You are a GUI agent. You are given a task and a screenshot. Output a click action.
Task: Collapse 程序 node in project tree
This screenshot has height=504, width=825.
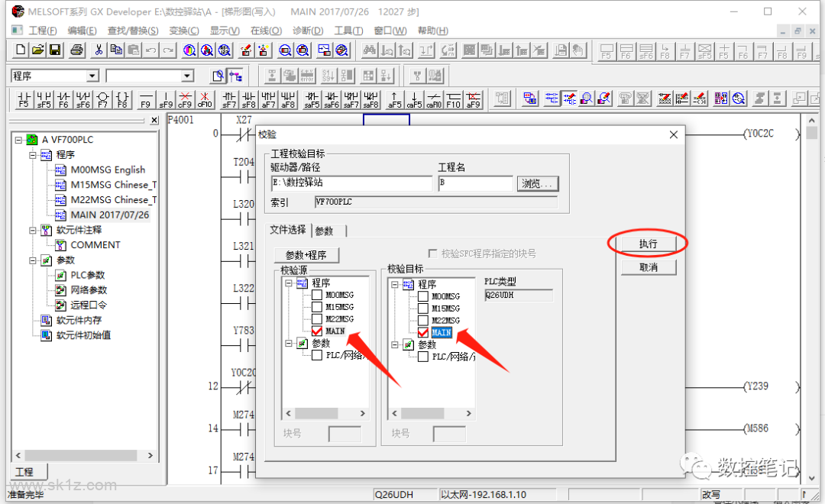click(x=33, y=155)
